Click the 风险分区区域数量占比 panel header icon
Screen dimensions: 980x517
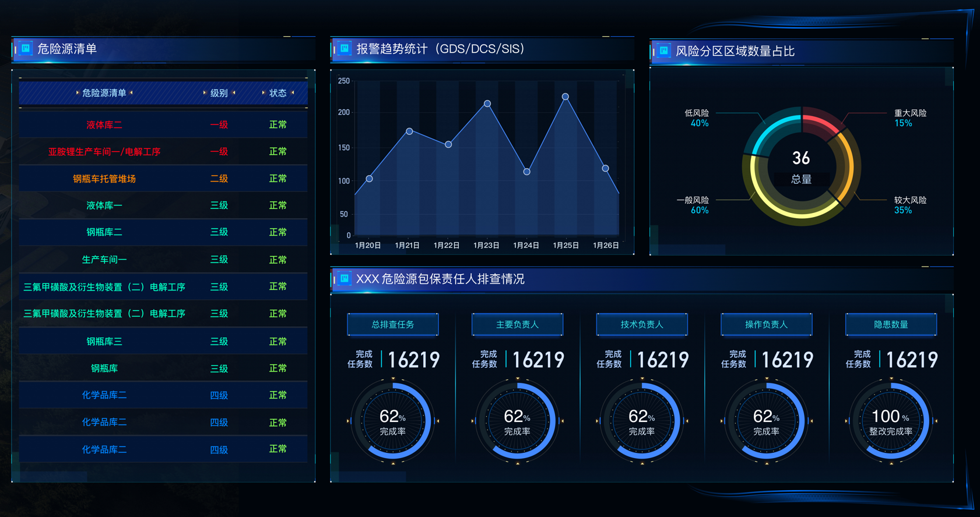click(x=663, y=51)
